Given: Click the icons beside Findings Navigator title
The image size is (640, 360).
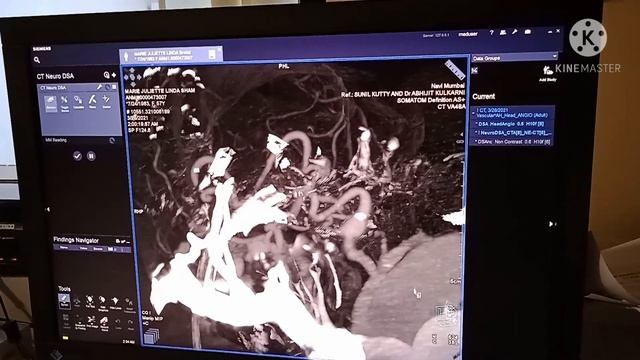Looking at the screenshot, I should (x=122, y=241).
